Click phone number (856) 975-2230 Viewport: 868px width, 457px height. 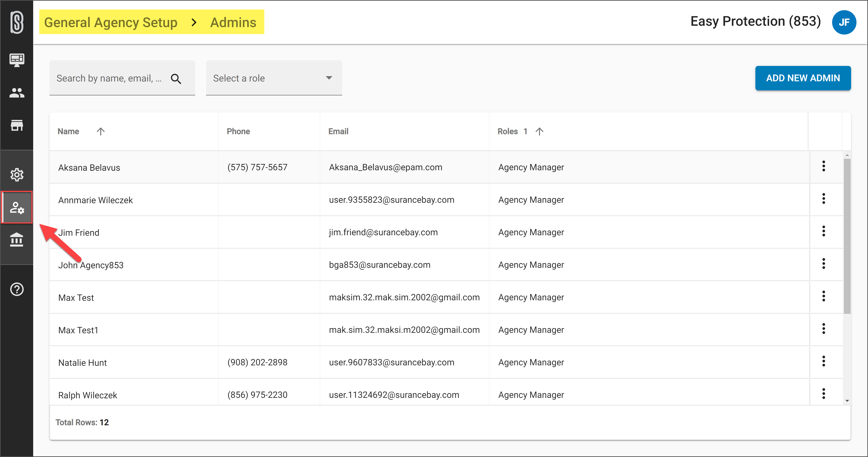tap(258, 395)
